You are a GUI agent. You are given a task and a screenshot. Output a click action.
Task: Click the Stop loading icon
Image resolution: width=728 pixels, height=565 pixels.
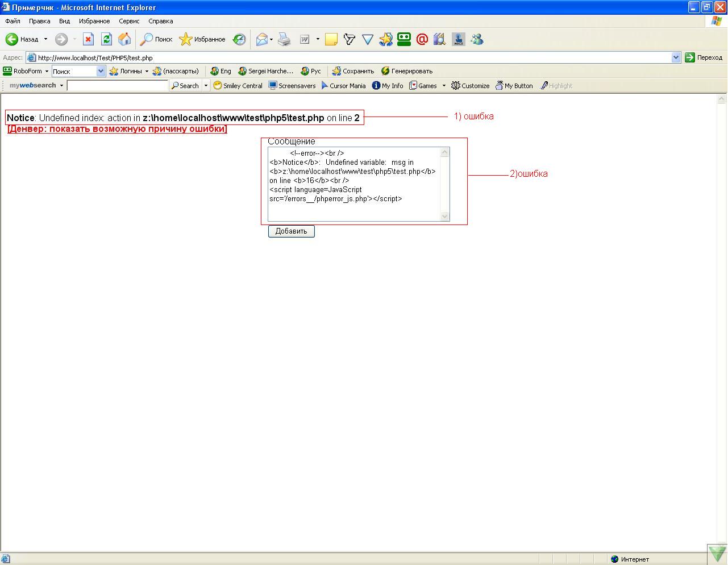coord(88,39)
